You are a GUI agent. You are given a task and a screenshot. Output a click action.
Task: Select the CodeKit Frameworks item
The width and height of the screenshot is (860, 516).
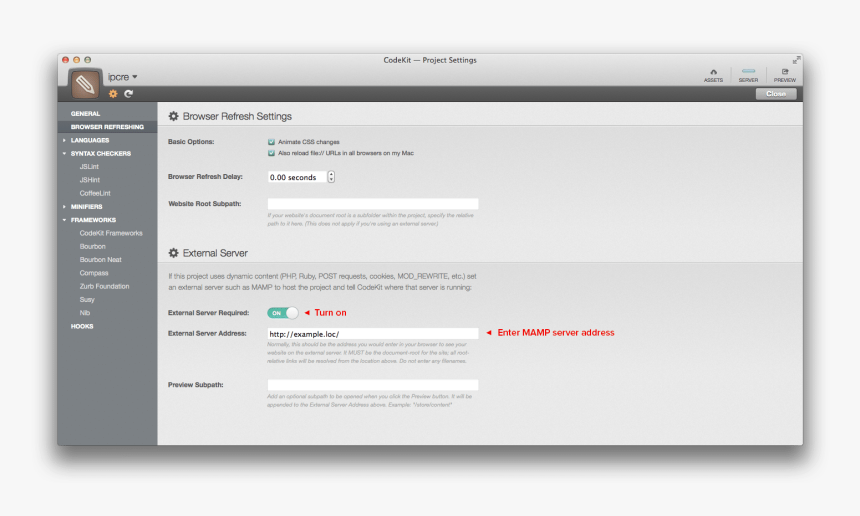click(111, 233)
